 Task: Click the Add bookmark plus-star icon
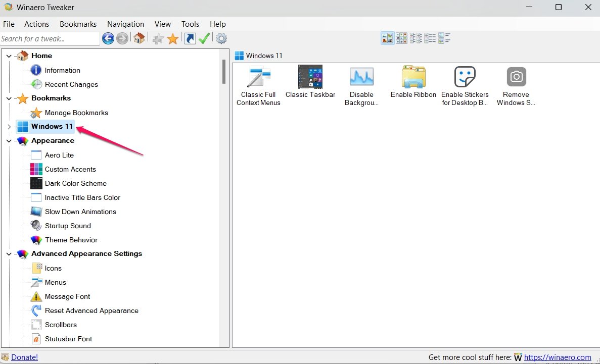[x=158, y=38]
